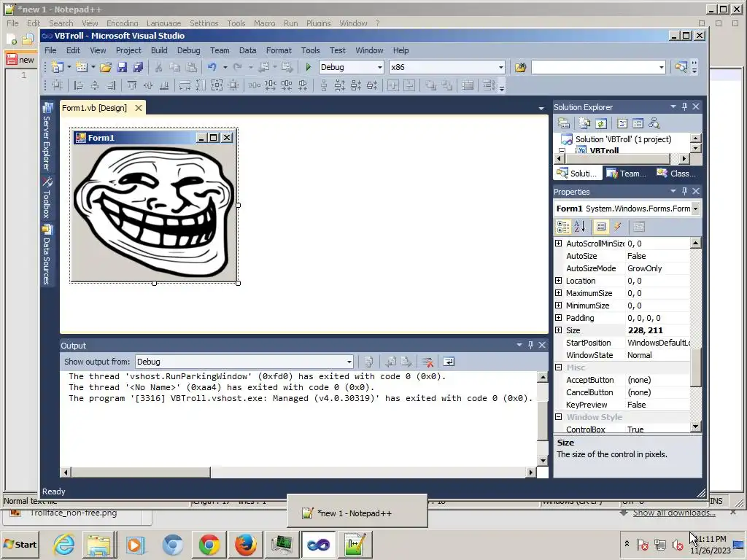
Task: Click the Align to Grid layout icon
Action: click(x=57, y=85)
